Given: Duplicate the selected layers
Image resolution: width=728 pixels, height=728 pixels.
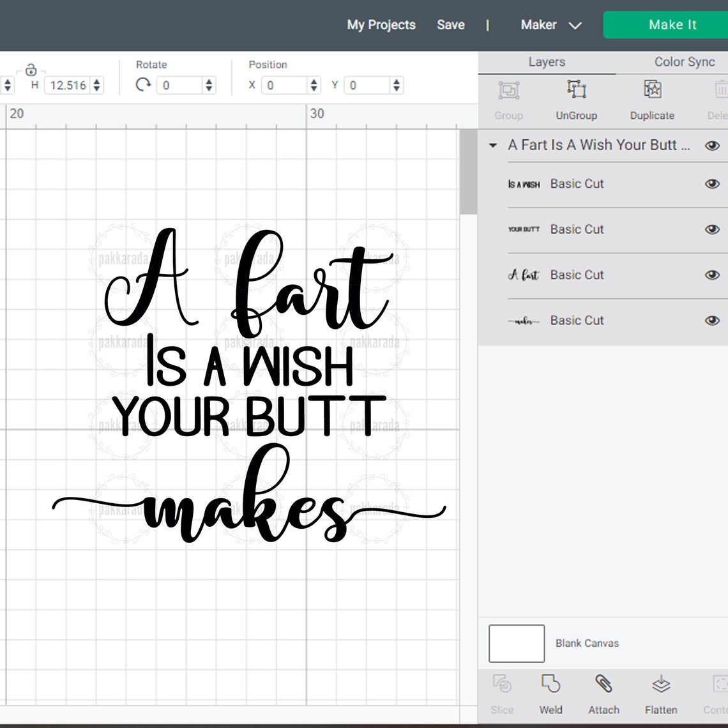Looking at the screenshot, I should (651, 89).
